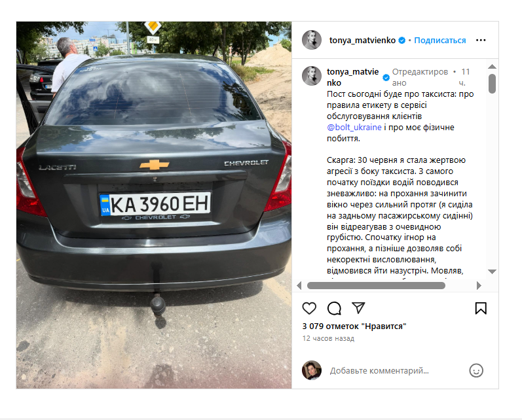This screenshot has height=420, width=522.
Task: Click the caption author avatar
Action: [312, 76]
